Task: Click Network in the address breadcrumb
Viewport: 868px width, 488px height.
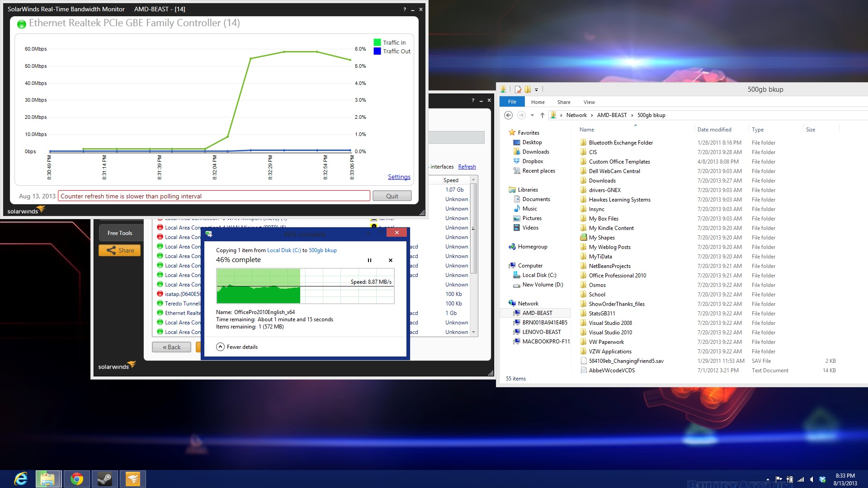Action: [x=576, y=115]
